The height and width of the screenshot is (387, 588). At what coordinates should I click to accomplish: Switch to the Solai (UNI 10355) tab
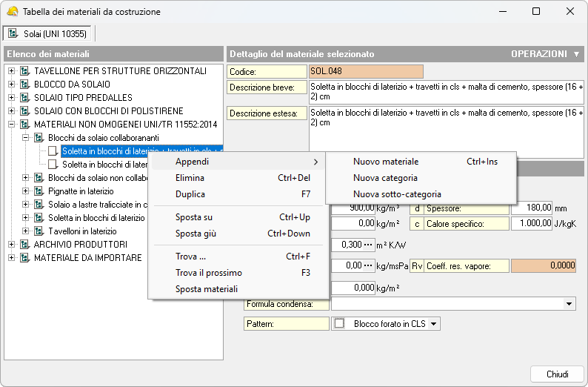pyautogui.click(x=48, y=33)
